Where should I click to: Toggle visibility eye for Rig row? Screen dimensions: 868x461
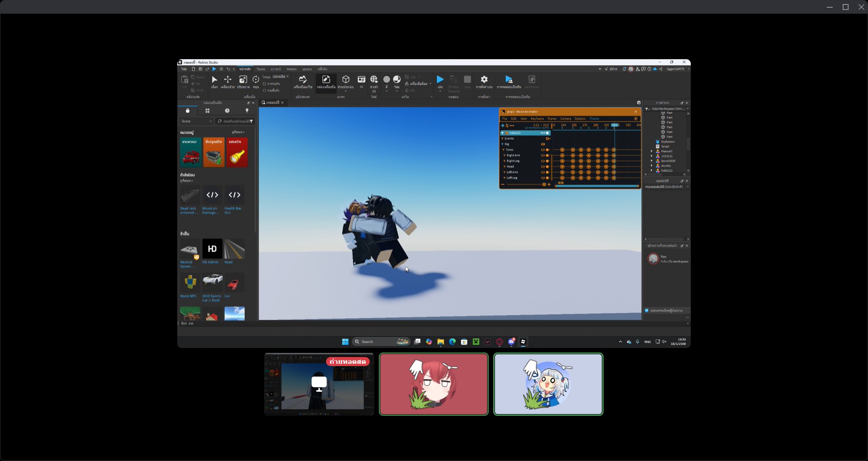pyautogui.click(x=543, y=144)
